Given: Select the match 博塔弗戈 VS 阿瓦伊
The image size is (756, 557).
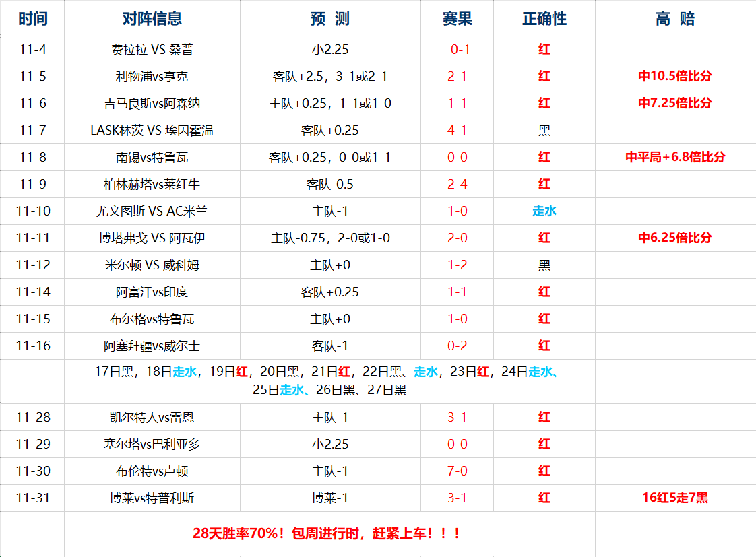Looking at the screenshot, I should coord(152,238).
